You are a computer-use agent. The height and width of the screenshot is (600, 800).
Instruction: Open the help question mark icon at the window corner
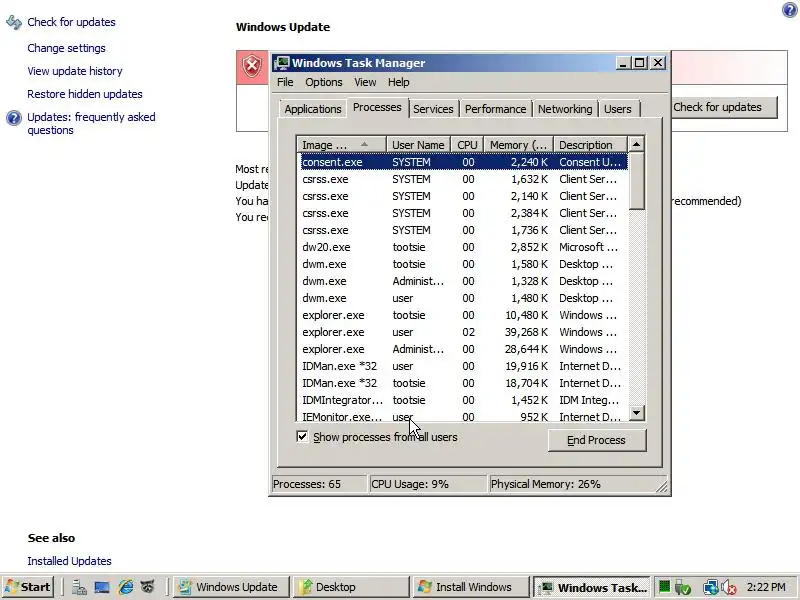[x=790, y=10]
